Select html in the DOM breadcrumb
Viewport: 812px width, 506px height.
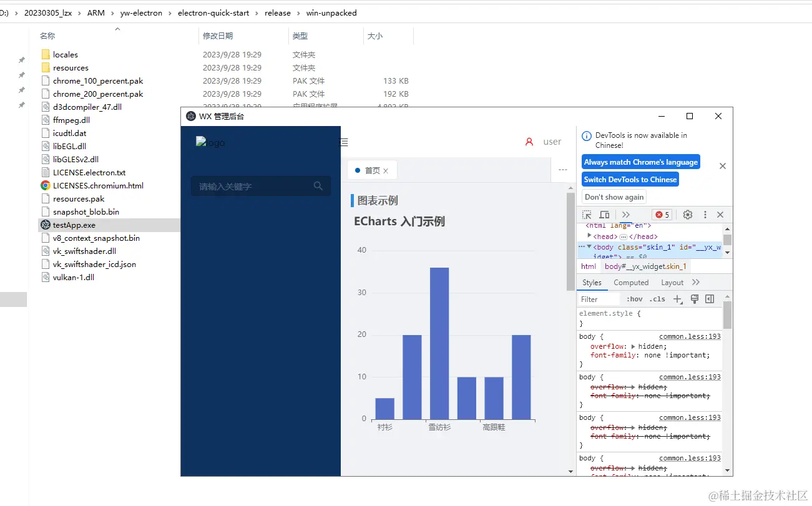[x=589, y=266]
